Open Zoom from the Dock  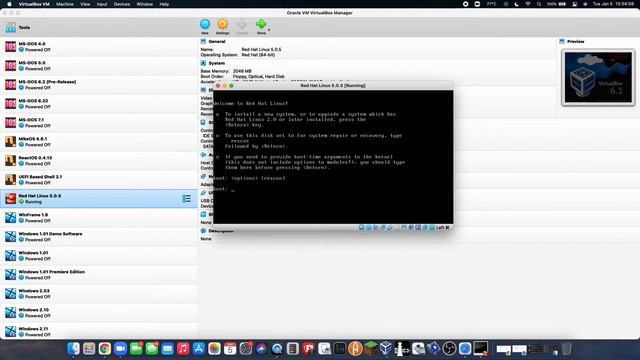(120, 349)
